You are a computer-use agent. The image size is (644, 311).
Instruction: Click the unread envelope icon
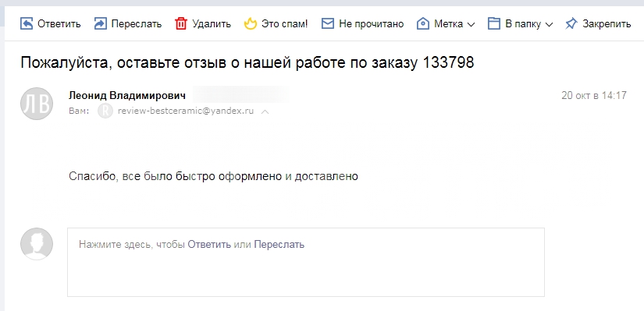[327, 24]
